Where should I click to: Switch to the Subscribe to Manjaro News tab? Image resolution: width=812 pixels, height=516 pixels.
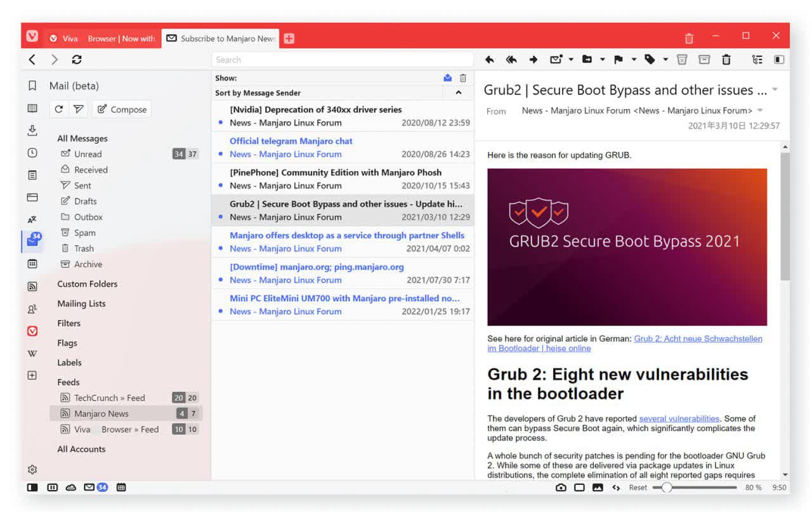(x=221, y=39)
